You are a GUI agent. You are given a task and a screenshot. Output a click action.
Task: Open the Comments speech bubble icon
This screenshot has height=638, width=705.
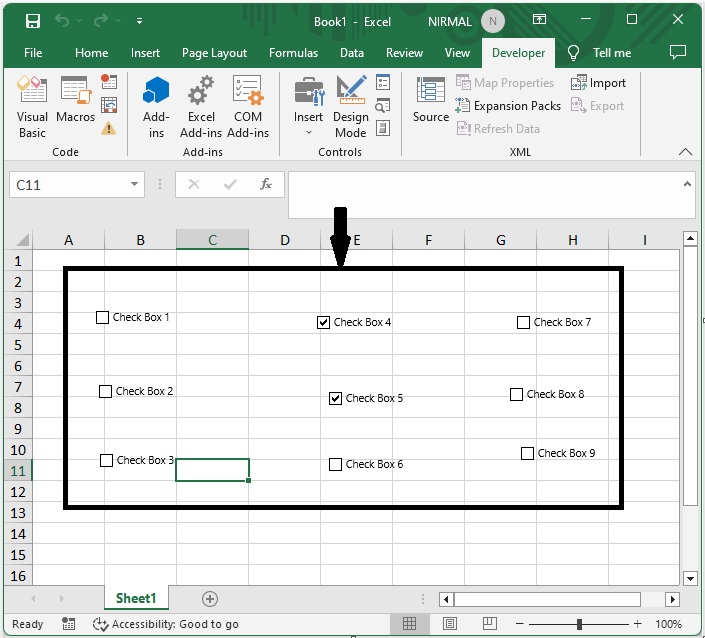click(678, 52)
